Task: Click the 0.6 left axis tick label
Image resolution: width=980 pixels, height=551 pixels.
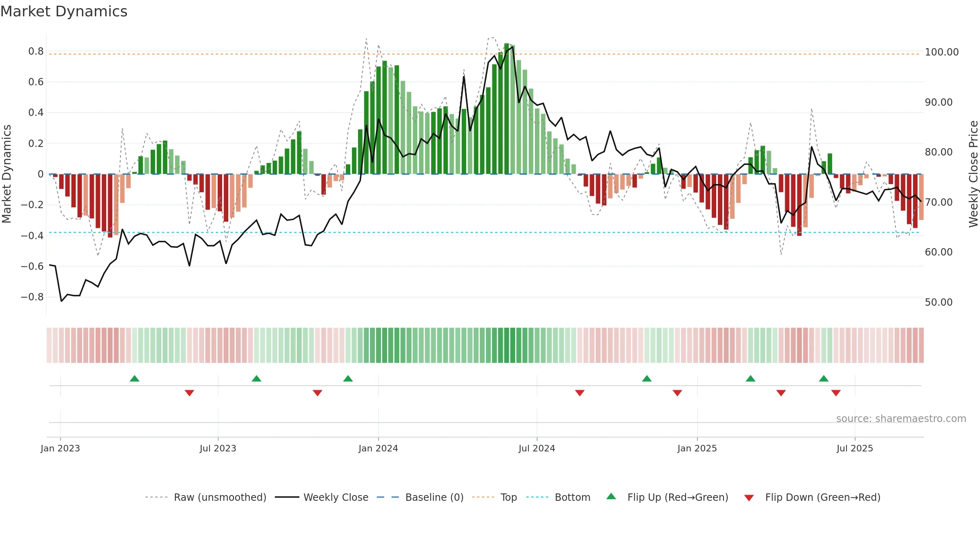Action: [x=36, y=82]
